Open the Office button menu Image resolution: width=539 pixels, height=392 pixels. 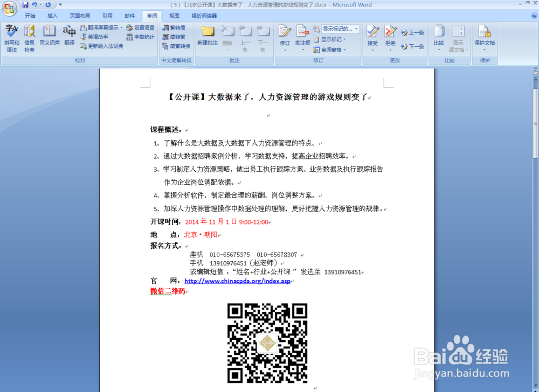pos(9,8)
